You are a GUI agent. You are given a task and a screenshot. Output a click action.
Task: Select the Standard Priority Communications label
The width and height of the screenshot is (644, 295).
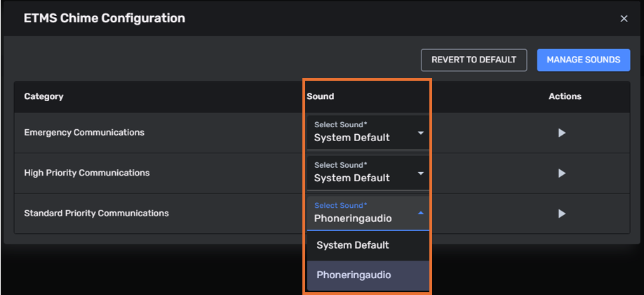(x=96, y=213)
